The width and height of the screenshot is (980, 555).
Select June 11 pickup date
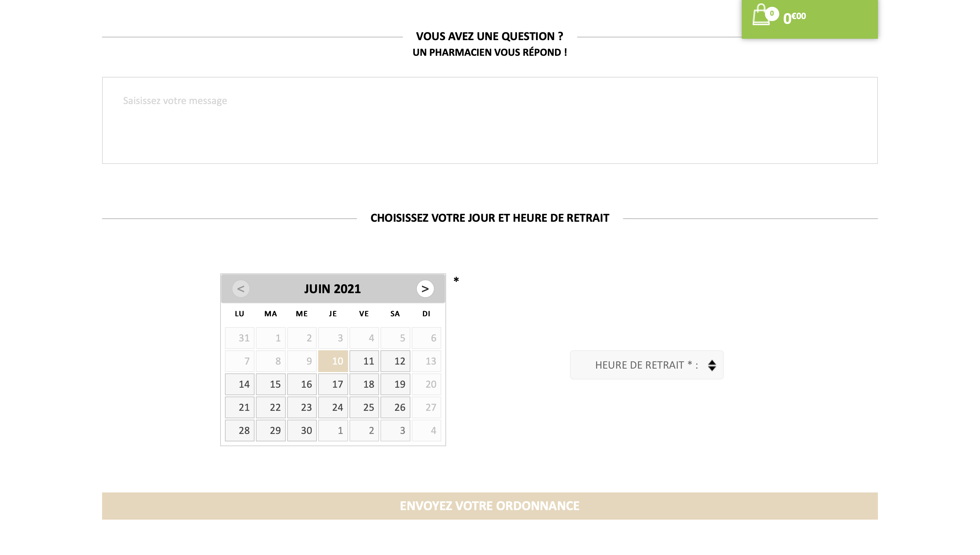coord(364,361)
